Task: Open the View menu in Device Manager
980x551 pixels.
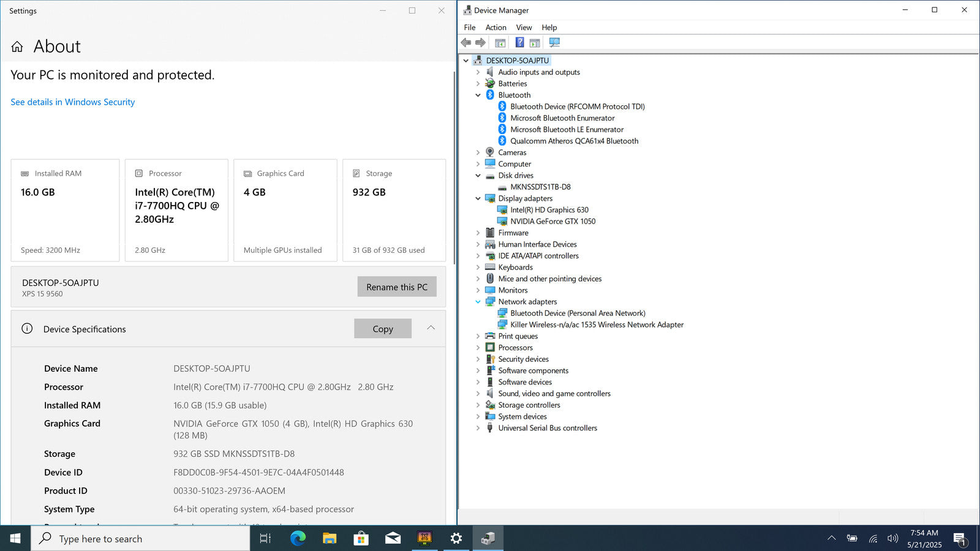Action: [x=524, y=28]
